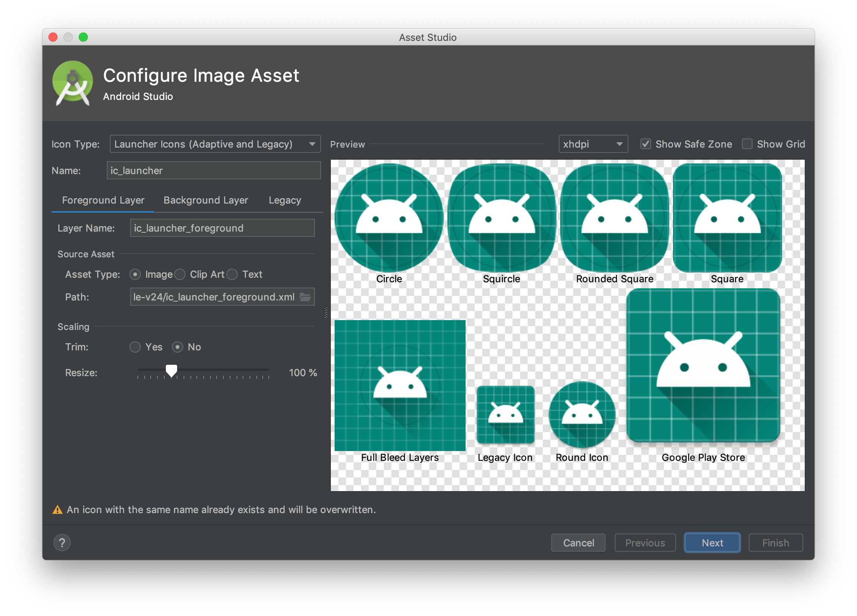The height and width of the screenshot is (616, 857).
Task: Open the help question mark button
Action: pos(62,543)
